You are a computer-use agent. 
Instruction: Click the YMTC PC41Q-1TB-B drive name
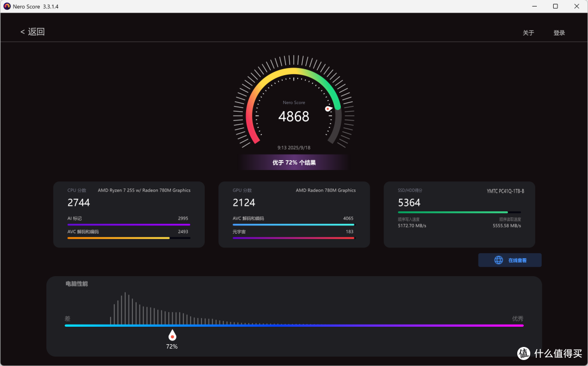[505, 191]
